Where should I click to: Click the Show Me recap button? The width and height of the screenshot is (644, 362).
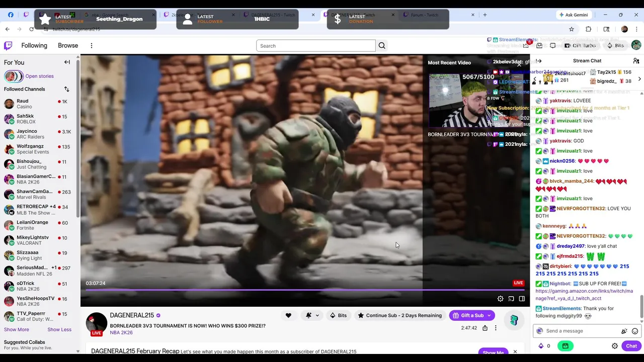[x=493, y=352]
